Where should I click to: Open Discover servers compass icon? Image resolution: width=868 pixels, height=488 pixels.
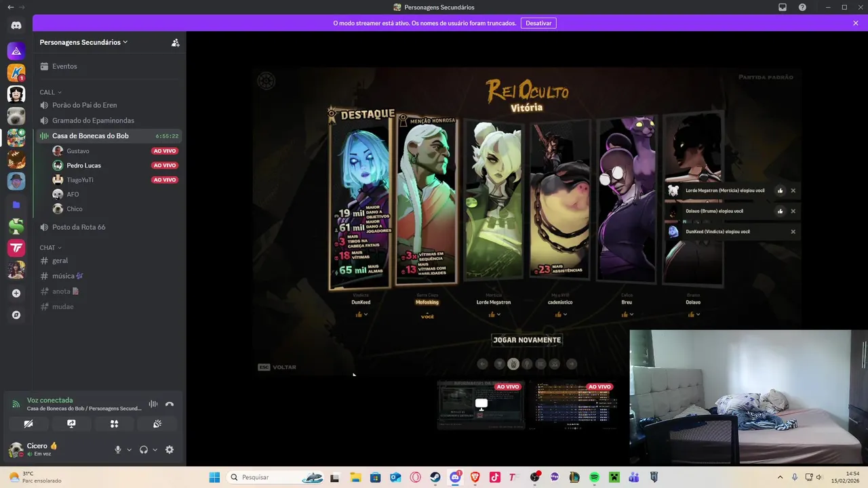tap(16, 315)
